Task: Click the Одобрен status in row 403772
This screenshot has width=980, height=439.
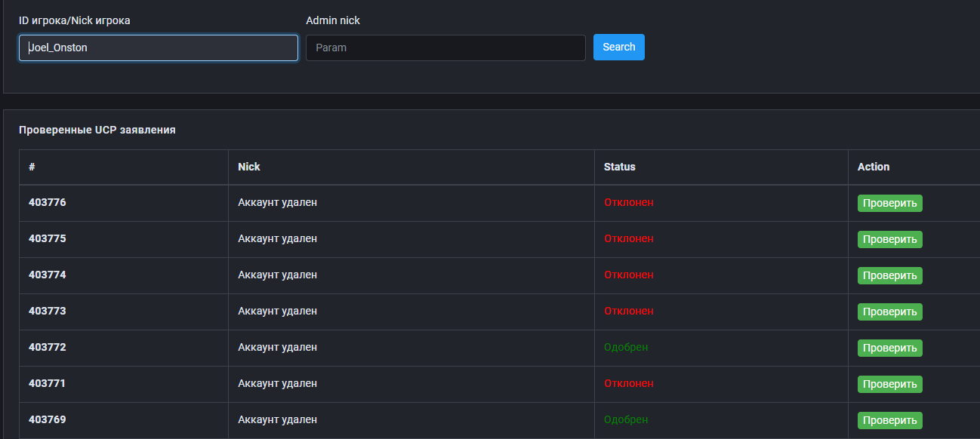Action: point(625,347)
